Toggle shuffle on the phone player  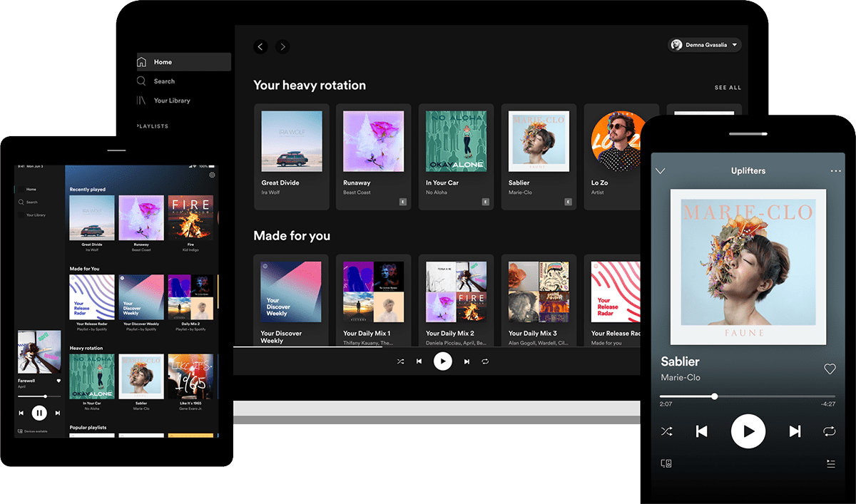pyautogui.click(x=666, y=431)
